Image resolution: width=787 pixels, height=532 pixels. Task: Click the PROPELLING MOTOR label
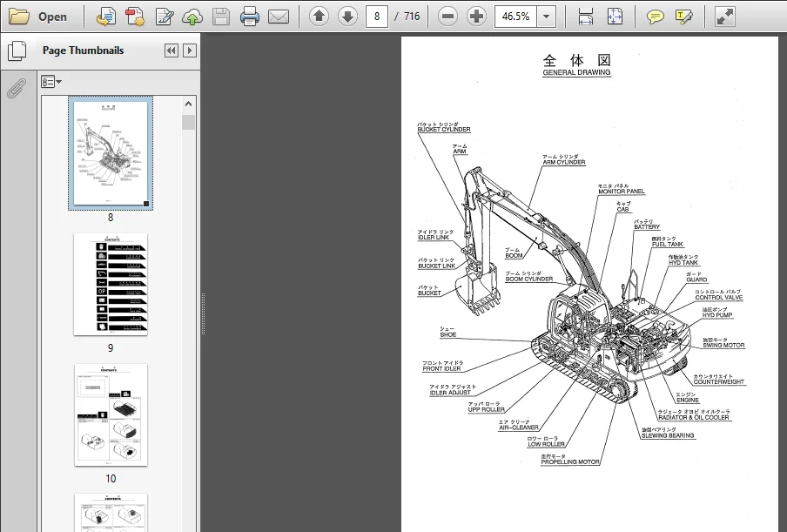point(569,461)
